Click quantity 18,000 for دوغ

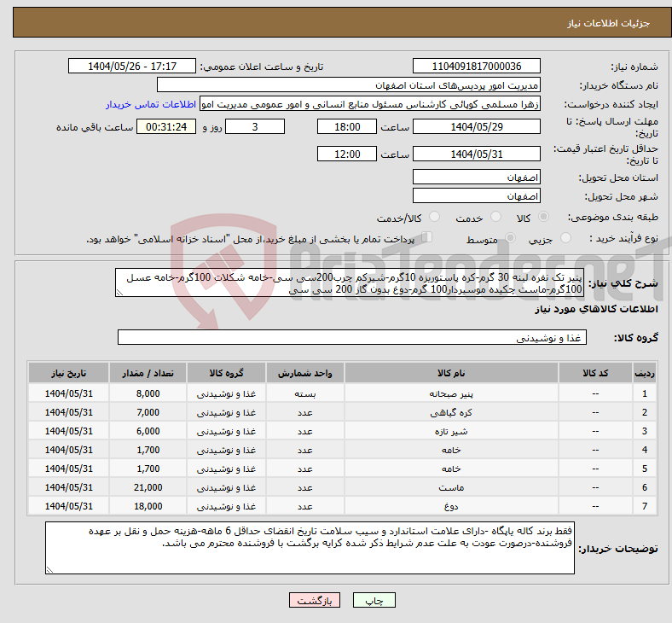[148, 506]
